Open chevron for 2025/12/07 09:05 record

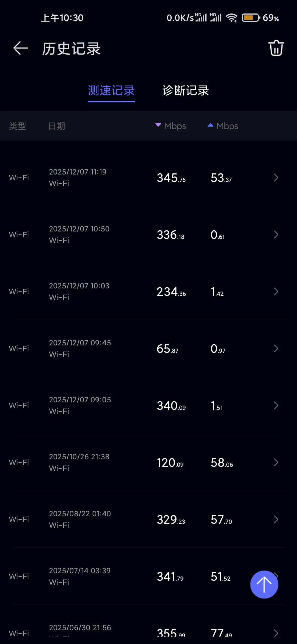(x=276, y=406)
